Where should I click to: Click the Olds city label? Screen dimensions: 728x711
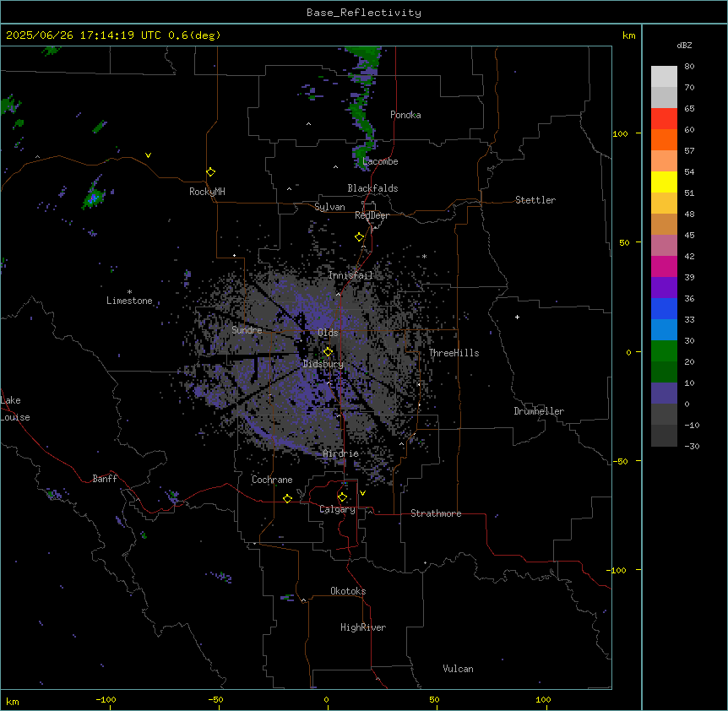[328, 333]
